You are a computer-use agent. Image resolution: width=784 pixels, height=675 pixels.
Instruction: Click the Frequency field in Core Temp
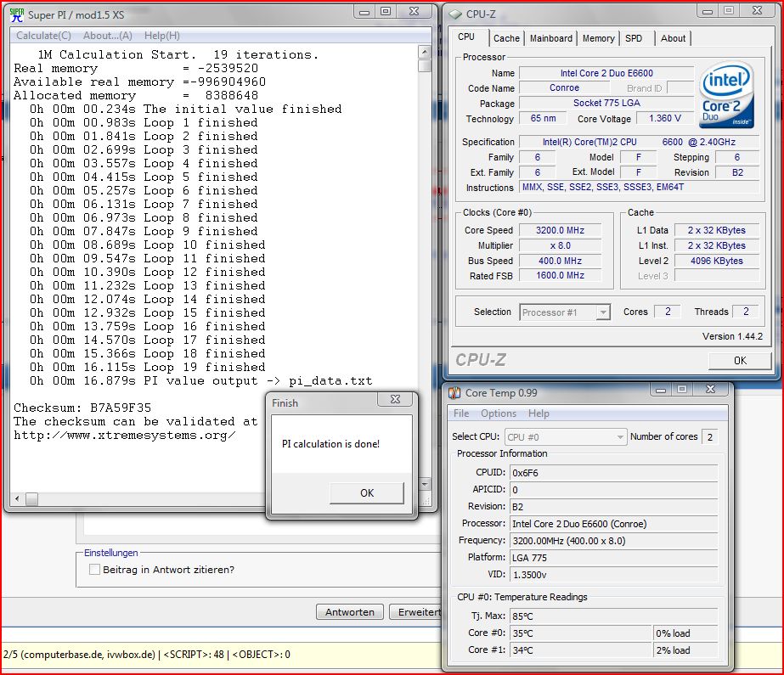tap(613, 541)
